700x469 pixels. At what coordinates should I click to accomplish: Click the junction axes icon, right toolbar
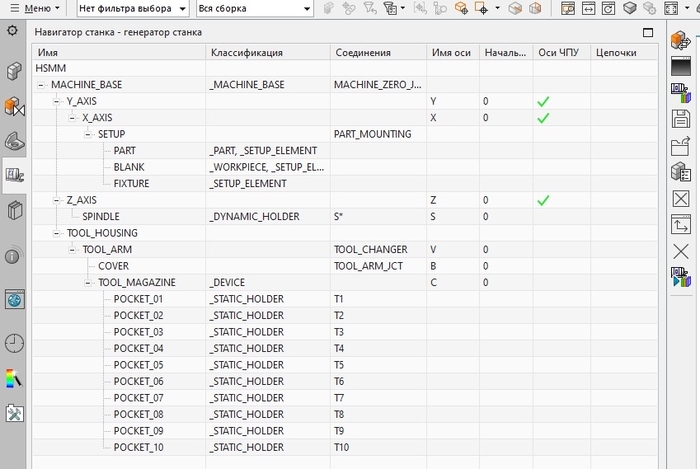681,224
